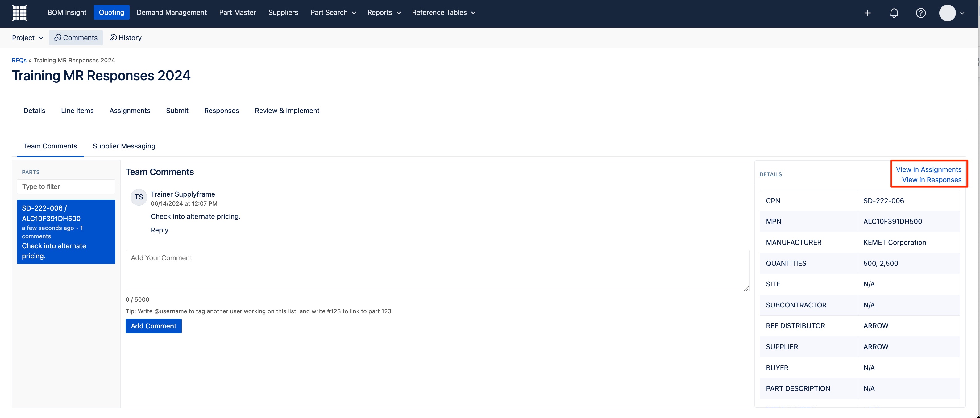980x418 pixels.
Task: Click the Add Comment button
Action: point(154,326)
